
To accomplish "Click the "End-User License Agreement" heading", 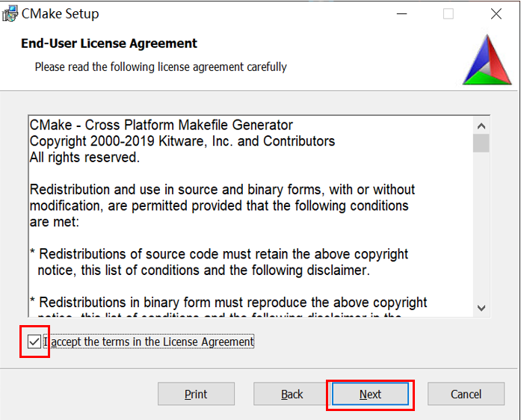I will [109, 43].
